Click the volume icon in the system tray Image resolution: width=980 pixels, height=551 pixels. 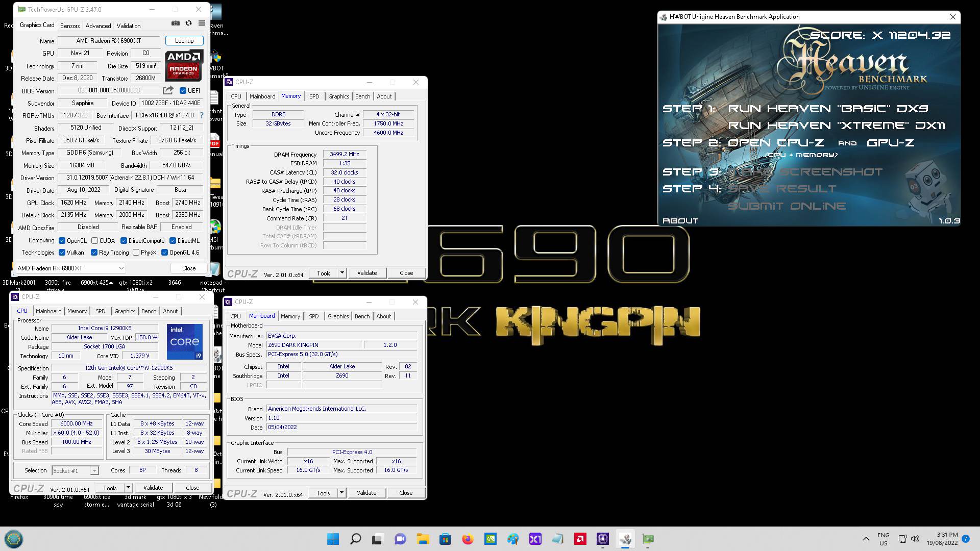tap(915, 539)
